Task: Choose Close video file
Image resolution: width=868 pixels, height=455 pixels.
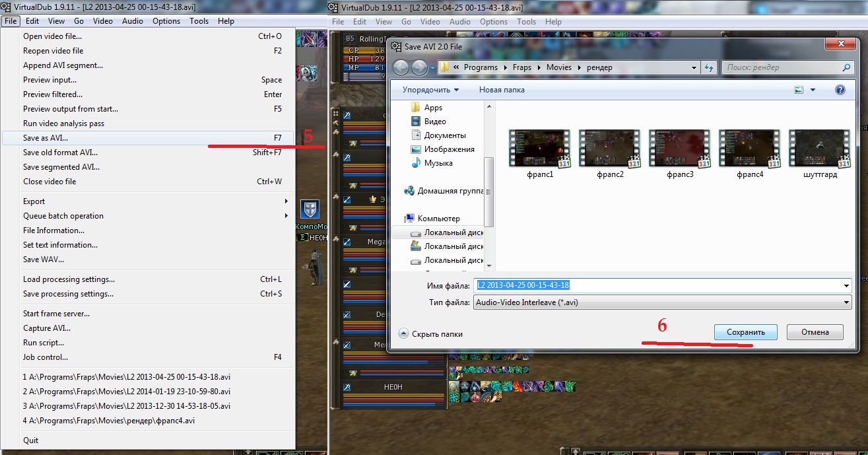Action: point(149,182)
